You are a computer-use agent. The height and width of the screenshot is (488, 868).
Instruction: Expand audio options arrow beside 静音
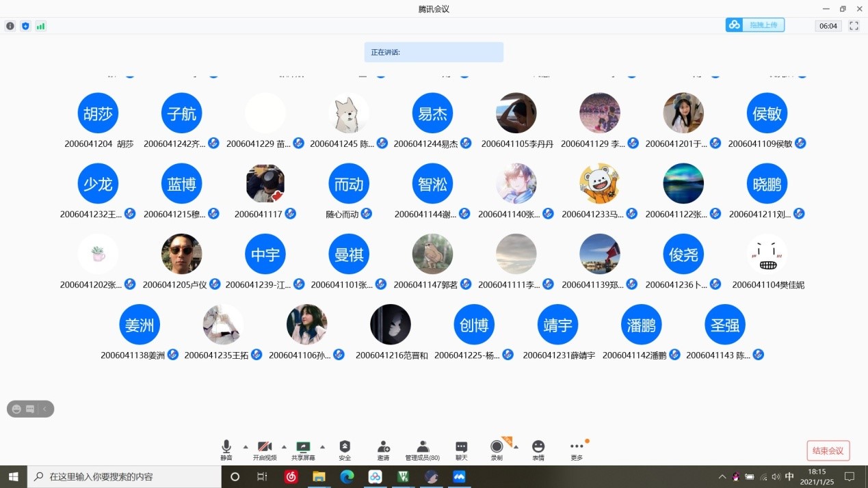pyautogui.click(x=246, y=447)
